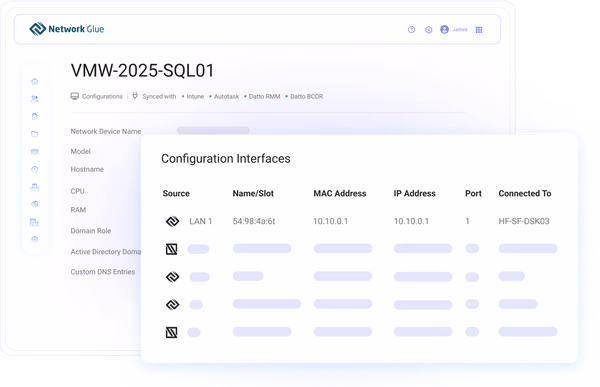Open the help question-mark icon
The width and height of the screenshot is (600, 387).
point(411,29)
